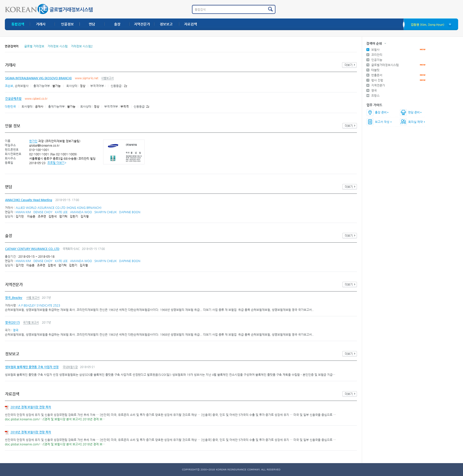
Task: Click the first PDF file icon
Action: (7, 407)
